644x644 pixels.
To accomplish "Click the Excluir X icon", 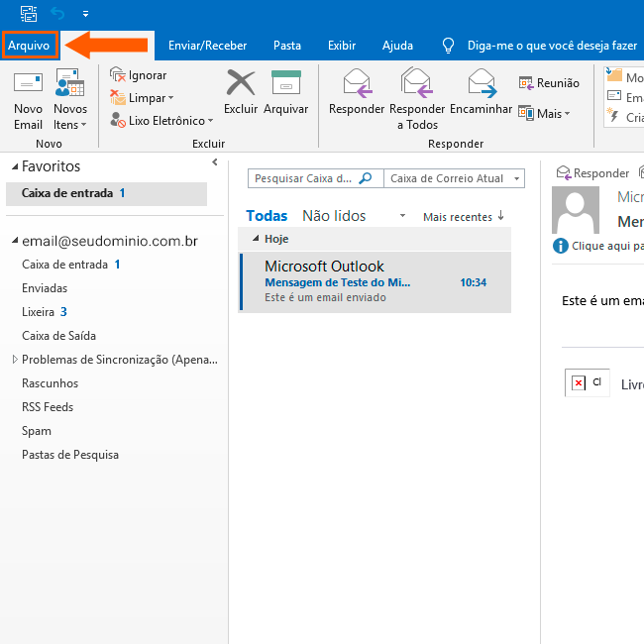I will (x=241, y=82).
